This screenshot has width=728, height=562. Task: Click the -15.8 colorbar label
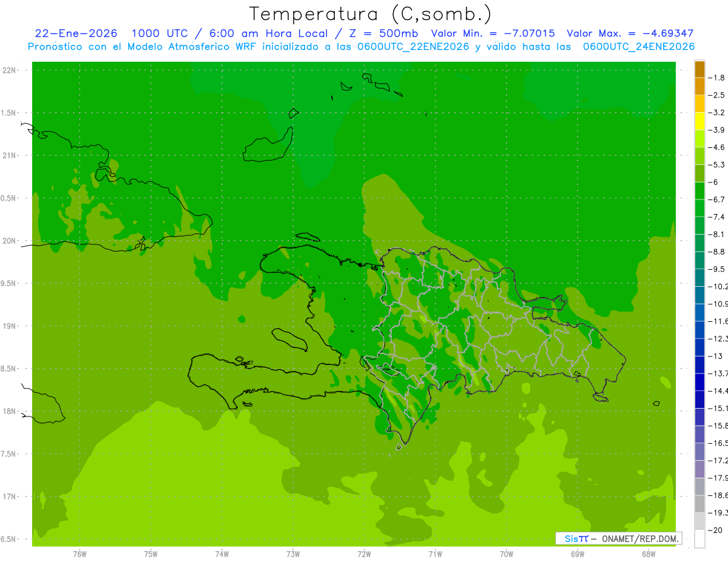pyautogui.click(x=718, y=426)
